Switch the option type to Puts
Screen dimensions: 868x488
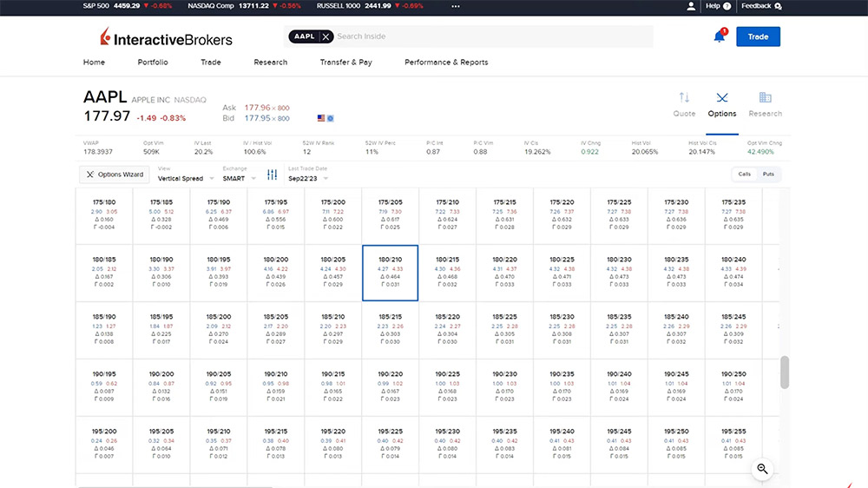pyautogui.click(x=768, y=175)
